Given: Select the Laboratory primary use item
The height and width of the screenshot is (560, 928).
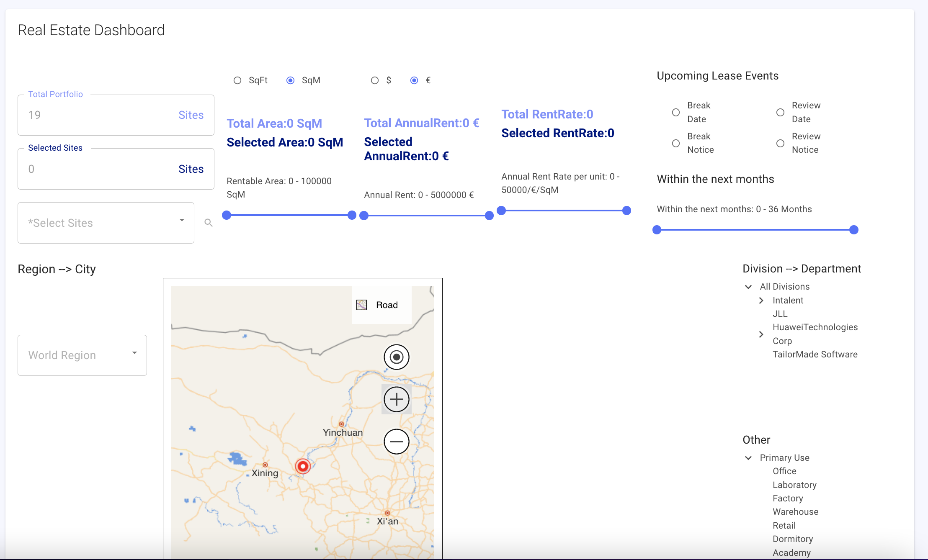Looking at the screenshot, I should (794, 485).
